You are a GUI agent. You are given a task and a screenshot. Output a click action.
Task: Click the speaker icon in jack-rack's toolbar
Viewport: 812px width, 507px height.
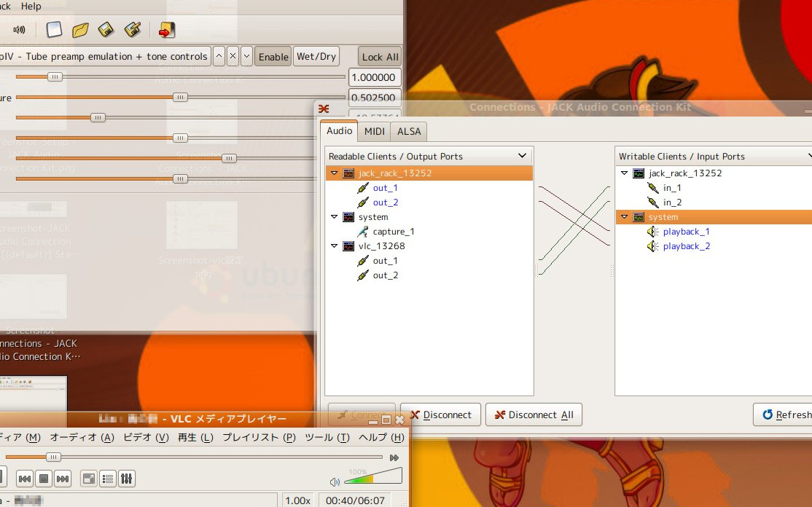pyautogui.click(x=18, y=30)
